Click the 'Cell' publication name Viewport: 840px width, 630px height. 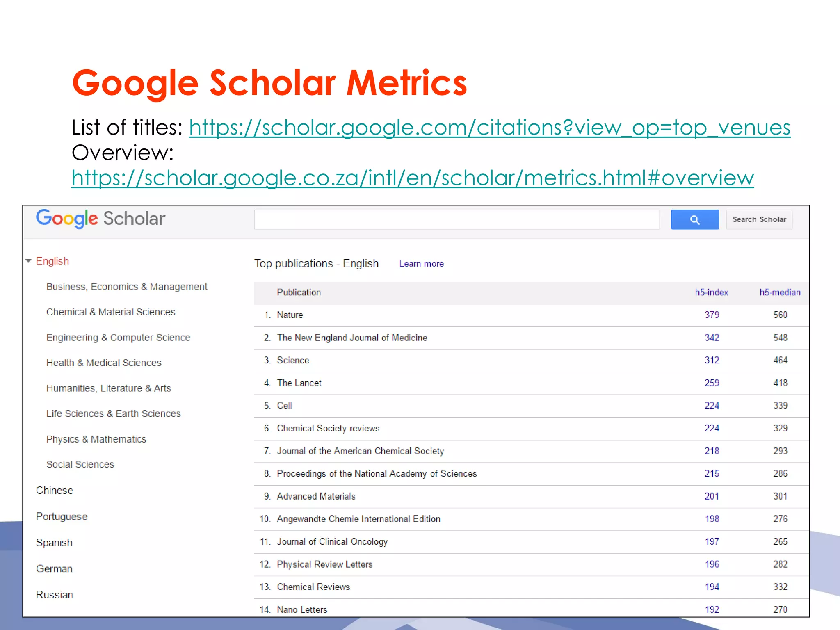tap(284, 406)
